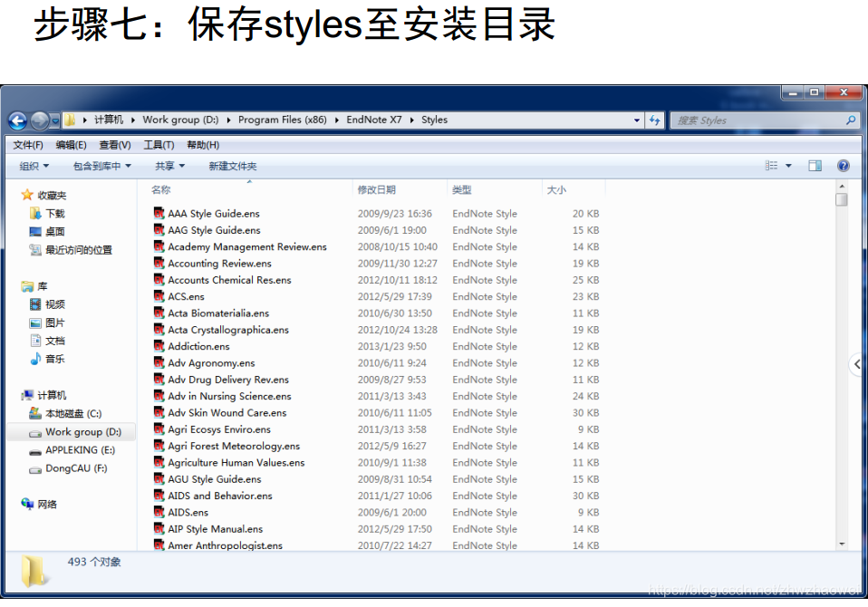The image size is (868, 607).
Task: Click Program Files (x86) in the breadcrumb
Action: pos(283,120)
